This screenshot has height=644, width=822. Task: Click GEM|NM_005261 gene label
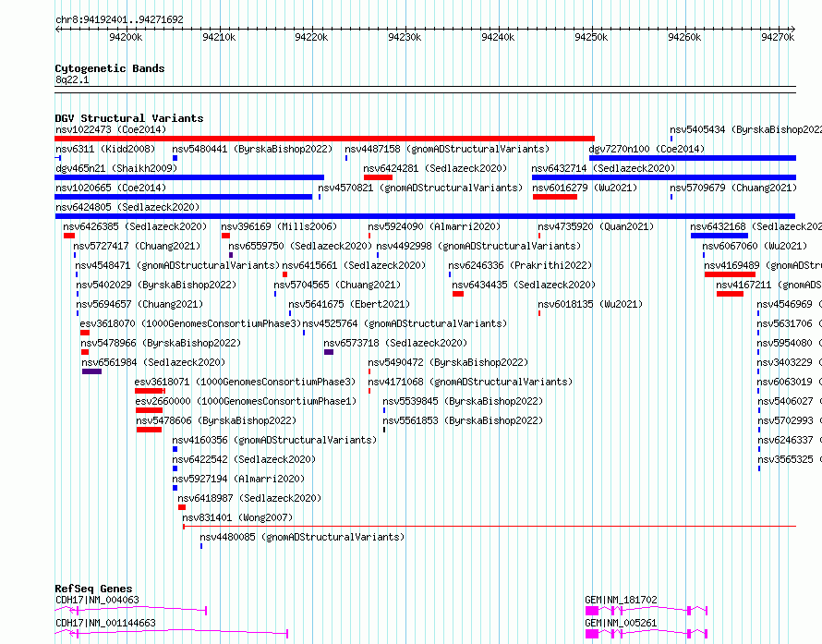621,623
